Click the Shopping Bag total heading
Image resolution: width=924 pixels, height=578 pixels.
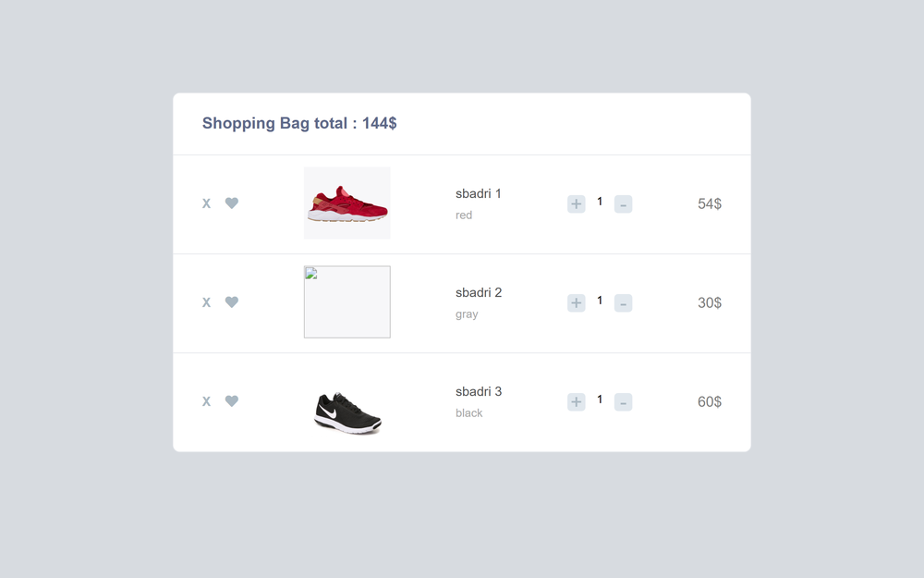tap(299, 123)
